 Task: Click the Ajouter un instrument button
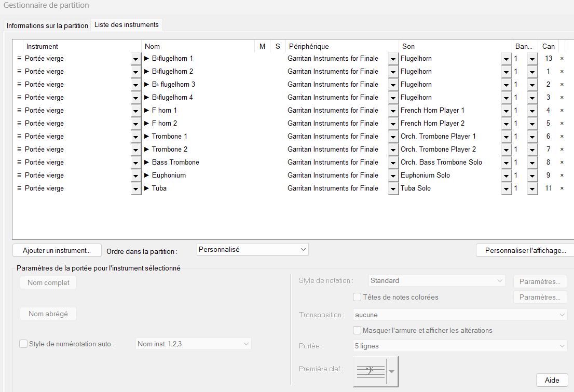(57, 250)
